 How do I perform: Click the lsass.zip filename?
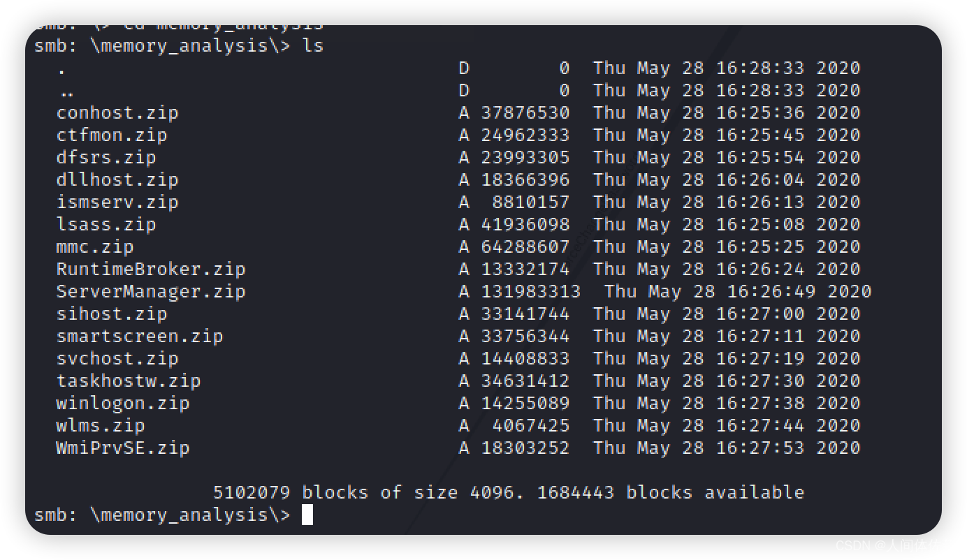pos(106,224)
